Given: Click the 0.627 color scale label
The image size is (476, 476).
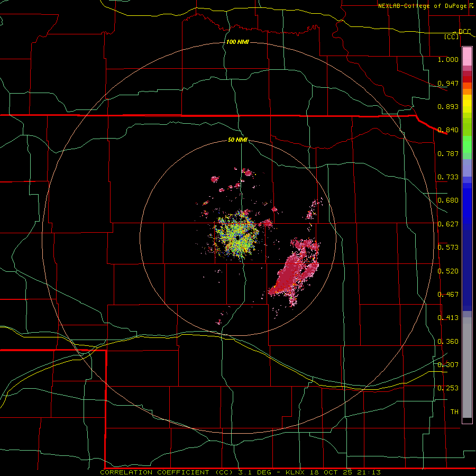Looking at the screenshot, I should click(448, 224).
